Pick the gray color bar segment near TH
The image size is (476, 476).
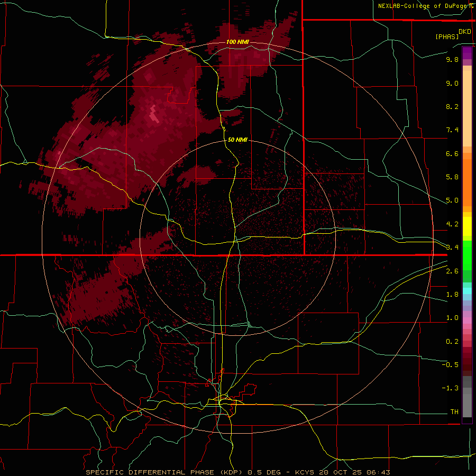pos(467,406)
